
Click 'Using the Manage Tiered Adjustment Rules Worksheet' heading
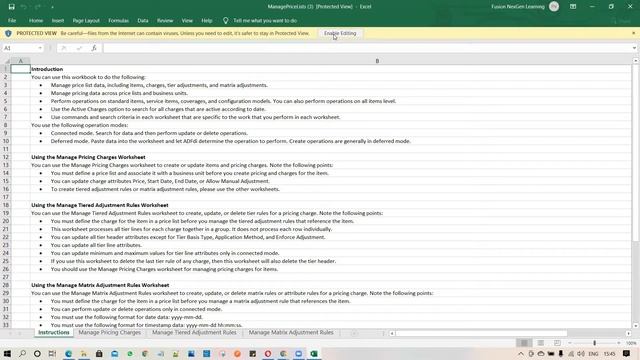tap(100, 205)
